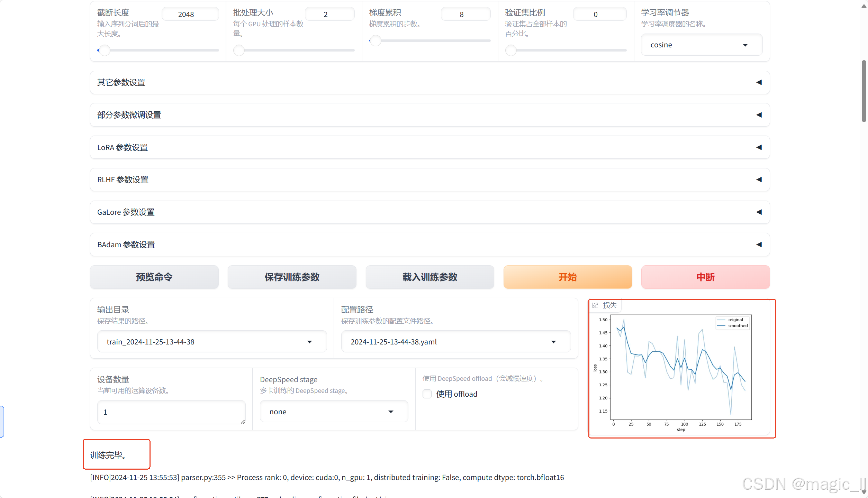Click the 梯度累积 slider handle
The image size is (868, 498).
(x=376, y=41)
